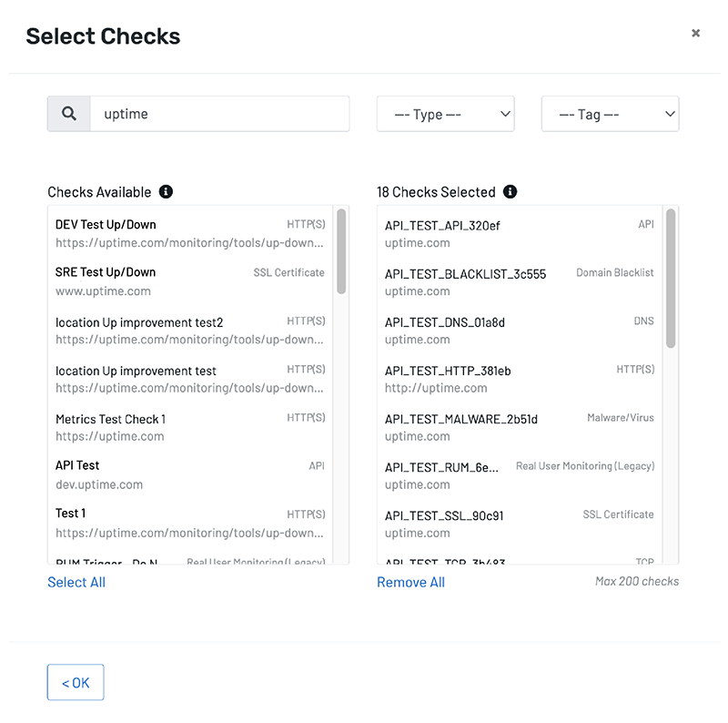Select the DEV Test Up/Down check
Screen dimensions: 728x723
[190, 234]
